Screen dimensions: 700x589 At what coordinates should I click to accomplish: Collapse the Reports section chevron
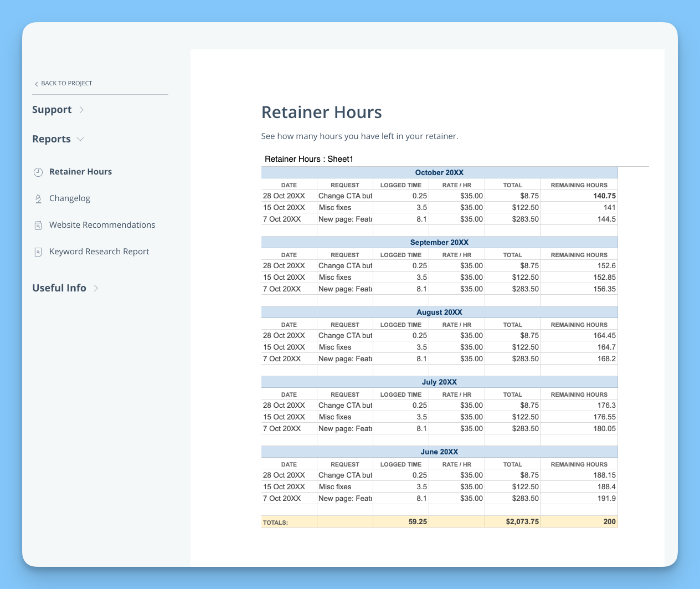[80, 139]
